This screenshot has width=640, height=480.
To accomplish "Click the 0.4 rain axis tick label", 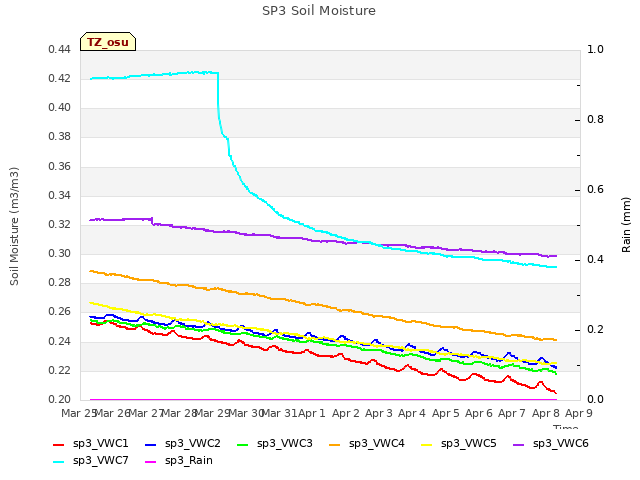I will point(595,260).
